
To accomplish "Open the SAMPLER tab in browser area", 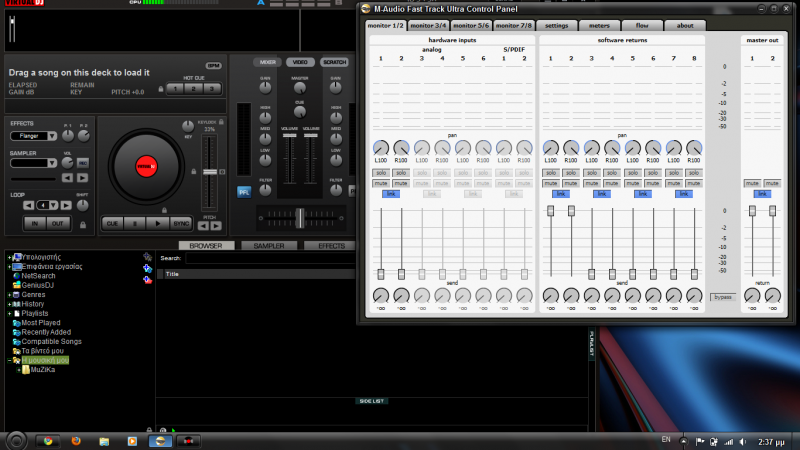I will [269, 245].
